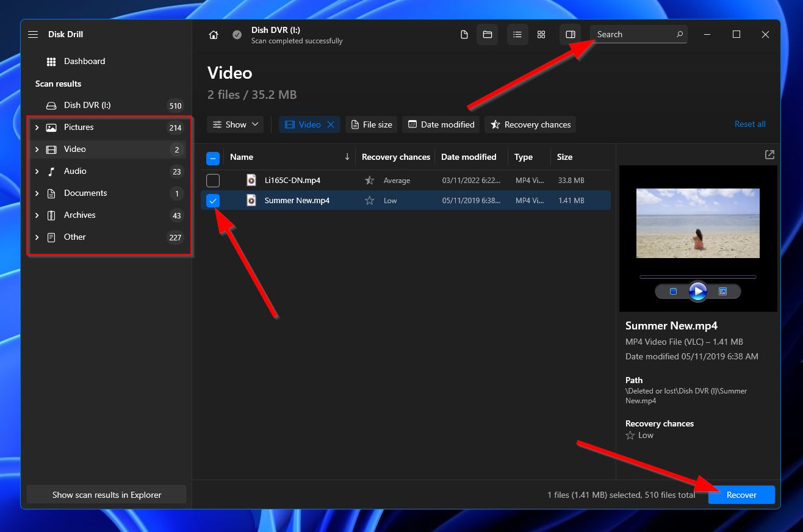Remove the Video filter chip X
Screen dimensions: 803x532
[x=331, y=124]
